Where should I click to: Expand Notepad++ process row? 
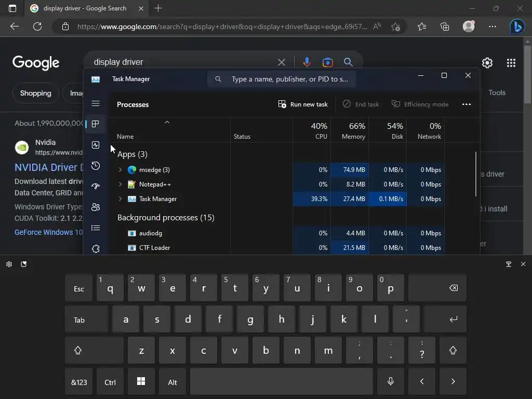[x=120, y=184]
